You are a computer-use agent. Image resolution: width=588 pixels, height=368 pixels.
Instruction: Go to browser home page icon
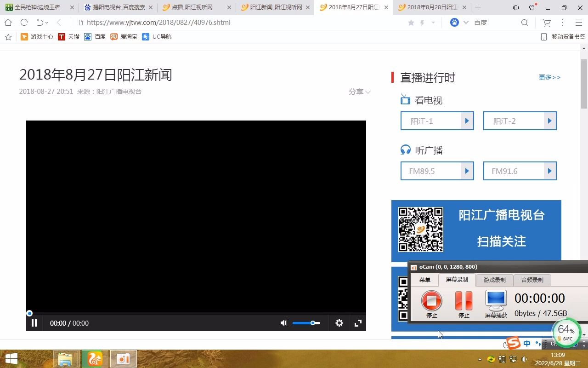point(8,23)
